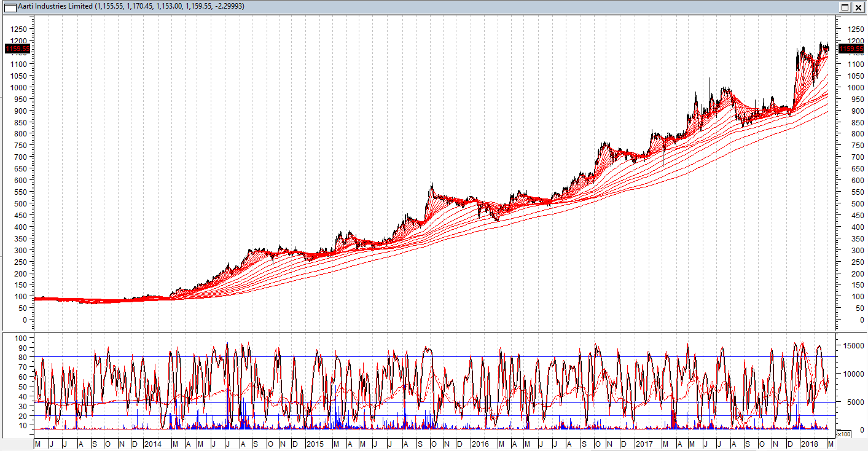
Task: Select the 2018 year label on the time axis
Action: [809, 444]
